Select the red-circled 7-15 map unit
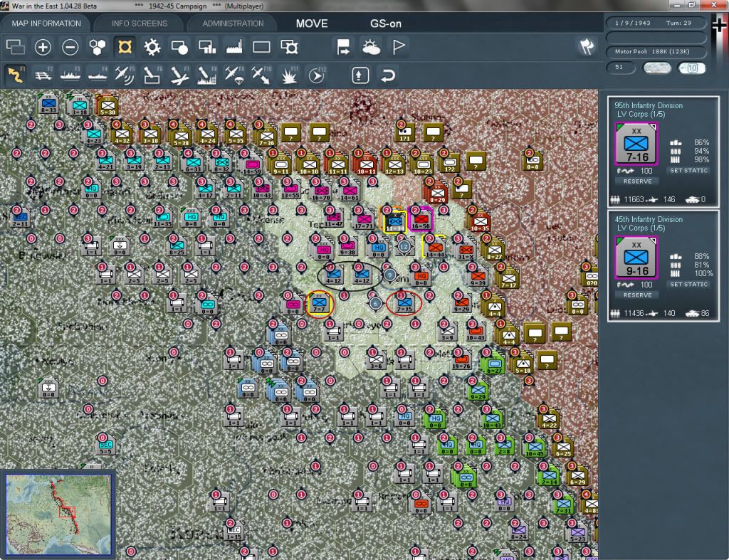Image resolution: width=729 pixels, height=560 pixels. coord(404,303)
